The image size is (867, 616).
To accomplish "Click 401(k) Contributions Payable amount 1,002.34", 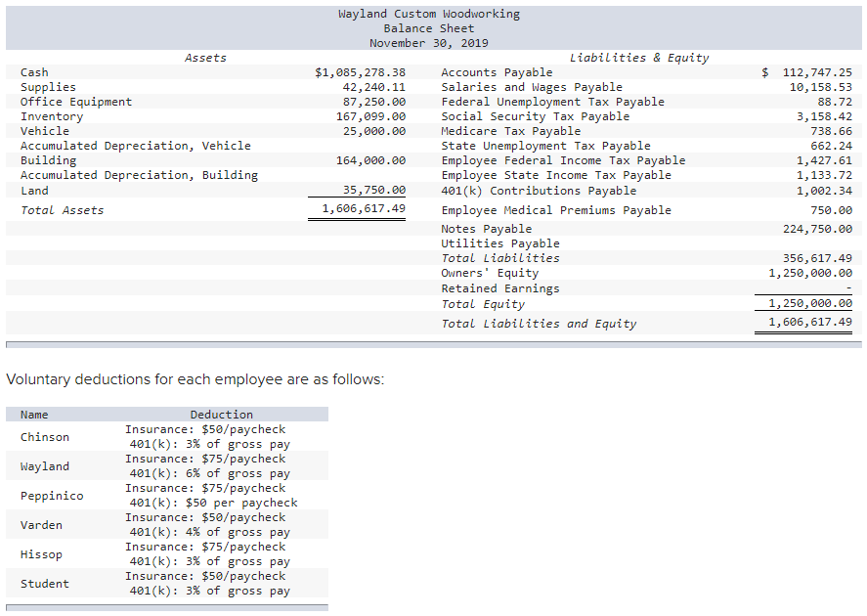I will click(x=824, y=191).
